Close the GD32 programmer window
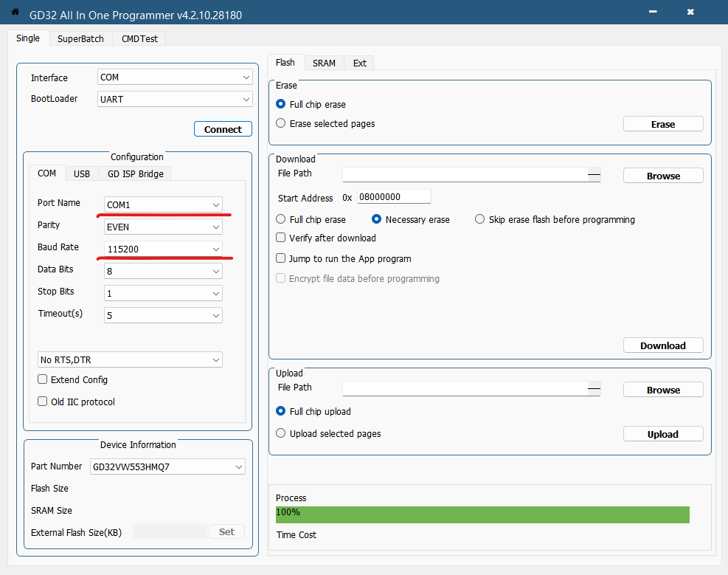728x575 pixels. pyautogui.click(x=690, y=13)
